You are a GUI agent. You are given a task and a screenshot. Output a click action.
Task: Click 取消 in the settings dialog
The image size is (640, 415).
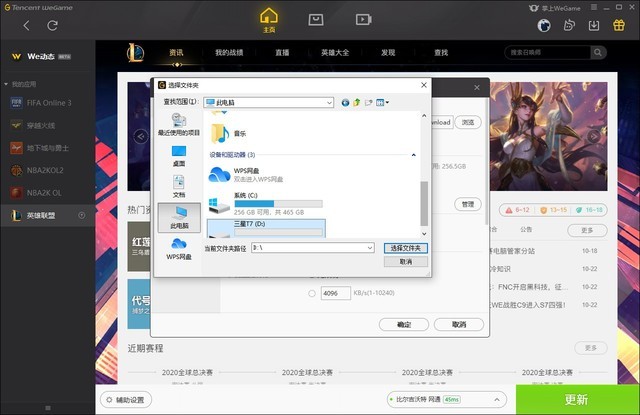click(459, 324)
